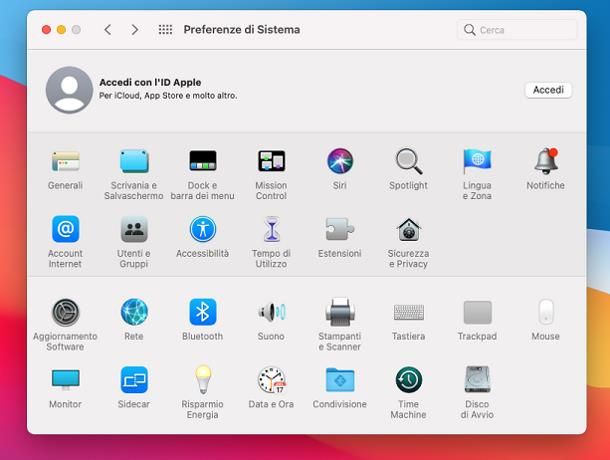Go back with the left arrow
This screenshot has width=610, height=460.
click(x=108, y=30)
